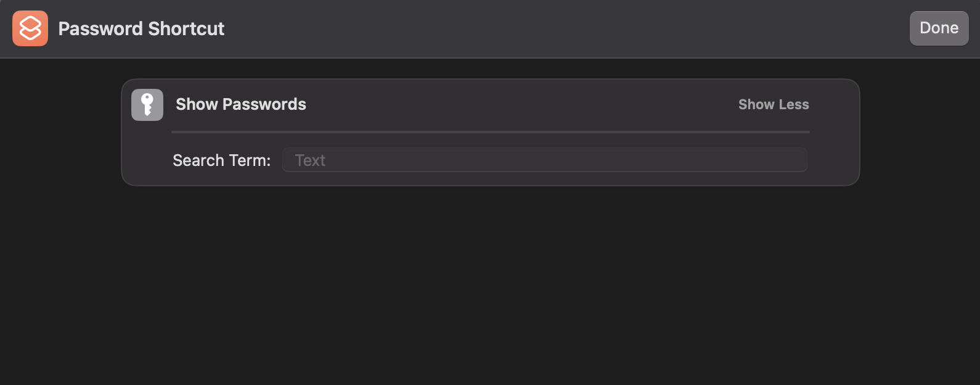
Task: Click the Password Shortcut title
Action: point(141,28)
